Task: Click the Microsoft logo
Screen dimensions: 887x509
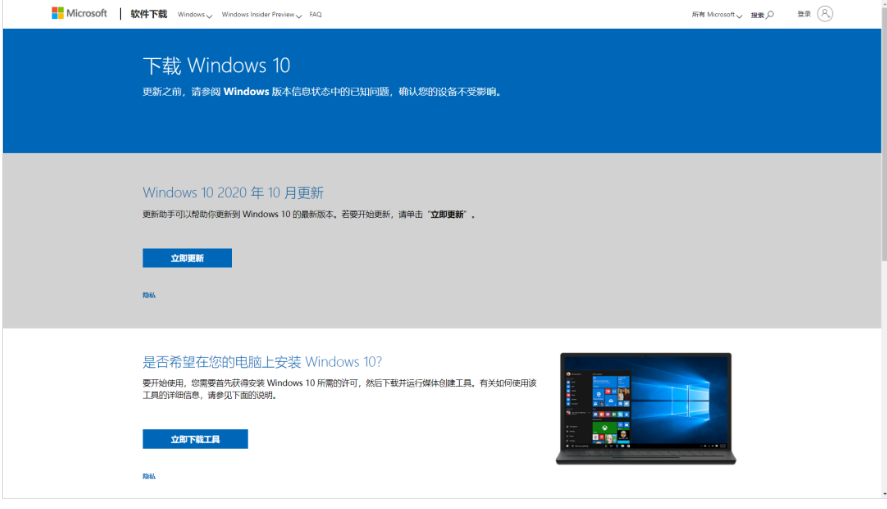Action: pos(79,13)
